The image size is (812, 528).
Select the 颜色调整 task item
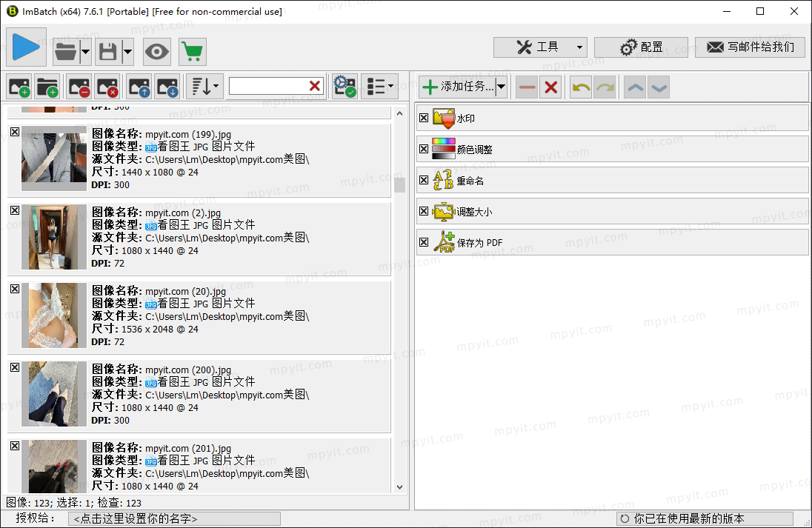click(x=613, y=149)
